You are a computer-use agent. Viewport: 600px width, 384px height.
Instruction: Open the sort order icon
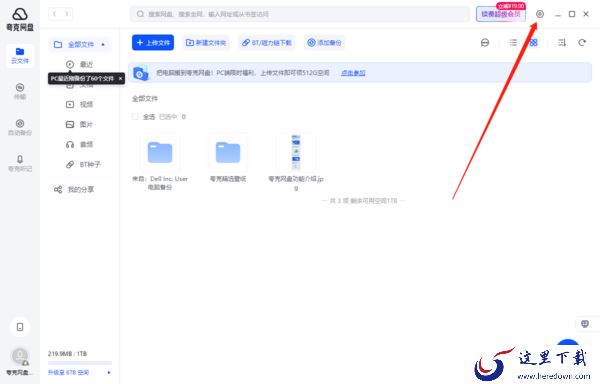tap(562, 42)
